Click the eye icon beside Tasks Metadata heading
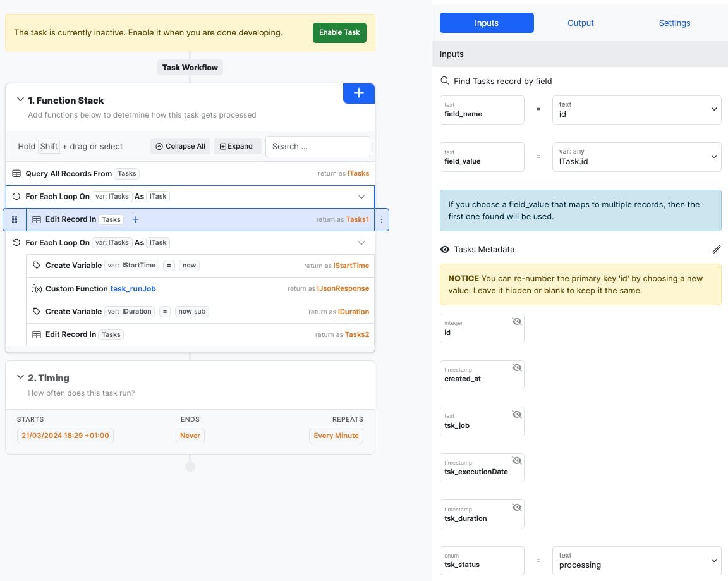The width and height of the screenshot is (728, 581). point(444,249)
